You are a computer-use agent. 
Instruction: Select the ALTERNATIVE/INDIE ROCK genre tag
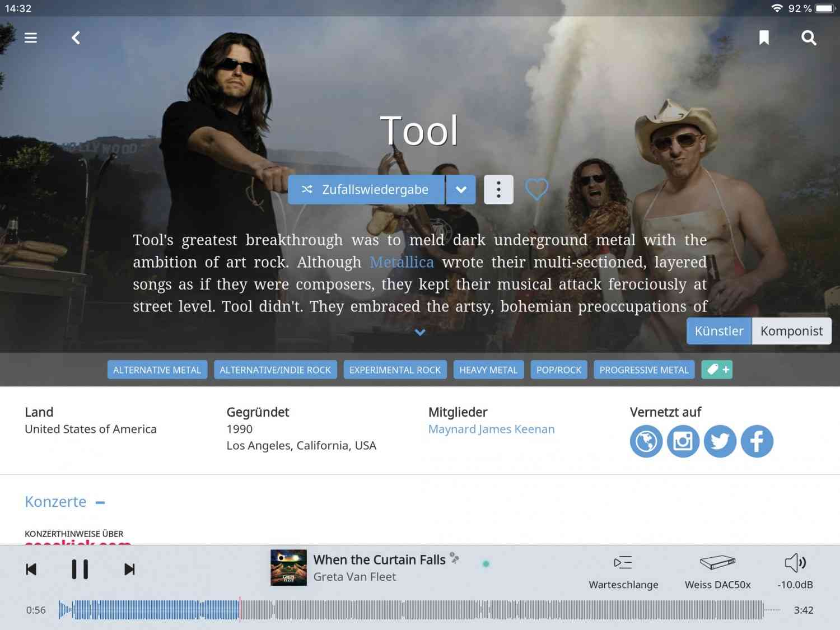pos(276,370)
